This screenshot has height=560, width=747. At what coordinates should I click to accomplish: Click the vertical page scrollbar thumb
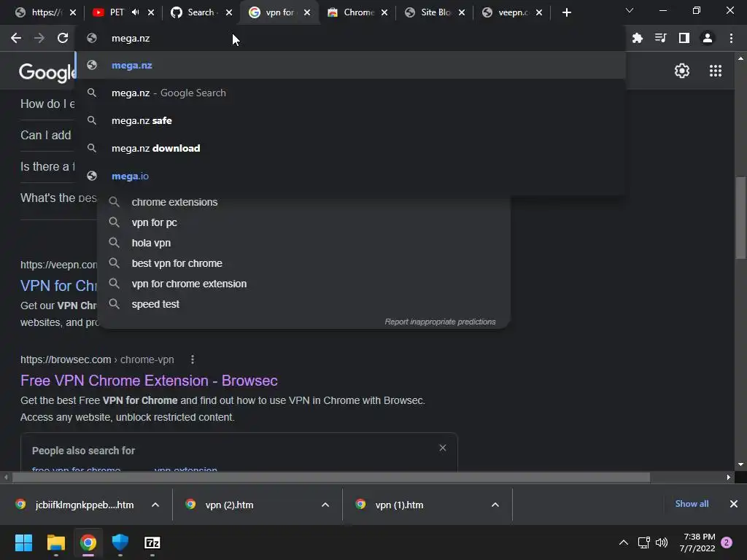pyautogui.click(x=740, y=217)
